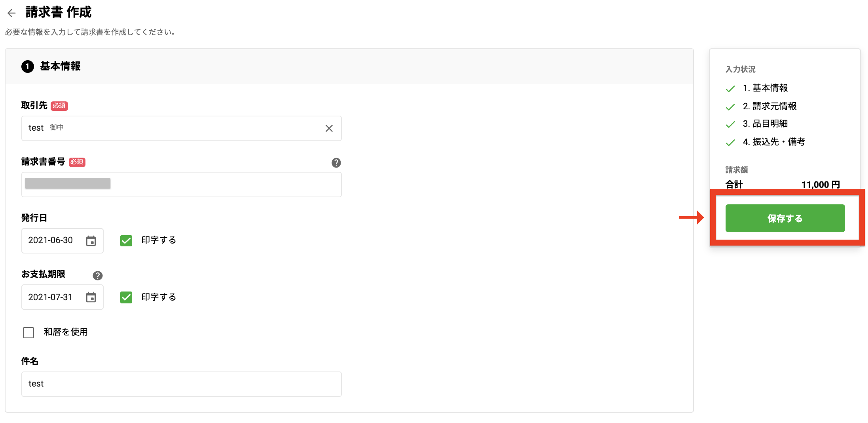Open help icon next to お支払期限
The width and height of the screenshot is (868, 423).
pos(98,275)
